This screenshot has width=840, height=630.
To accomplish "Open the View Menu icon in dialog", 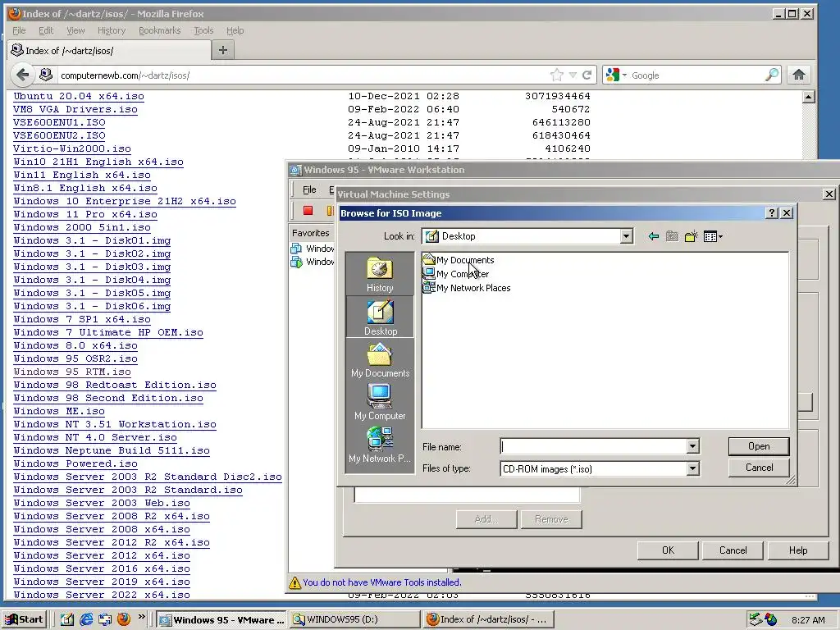I will click(713, 236).
